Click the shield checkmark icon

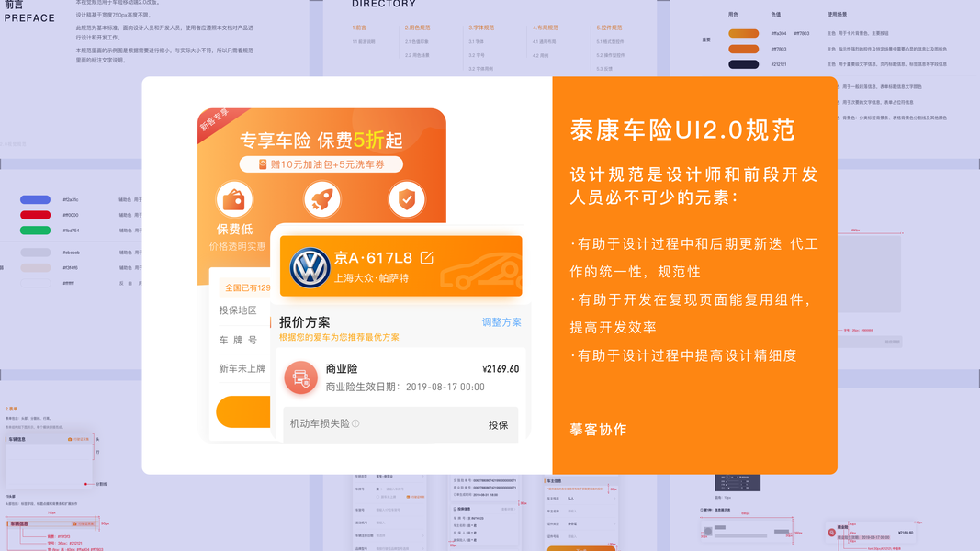[407, 199]
